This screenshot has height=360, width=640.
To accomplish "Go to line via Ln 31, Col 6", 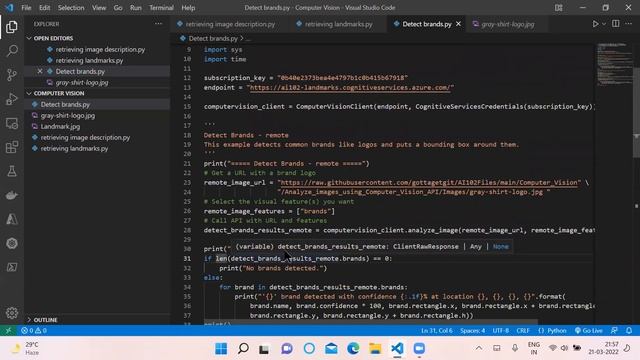I will pos(437,330).
